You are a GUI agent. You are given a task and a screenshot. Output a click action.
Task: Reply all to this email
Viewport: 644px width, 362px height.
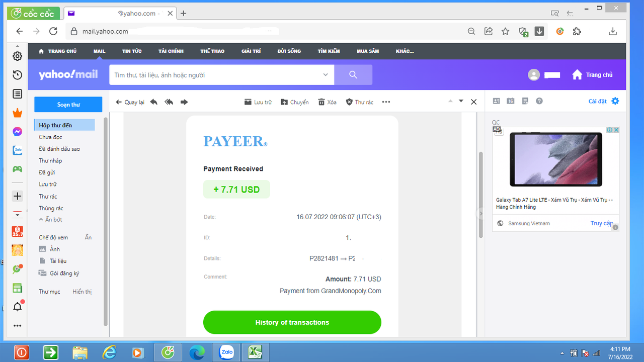(169, 102)
